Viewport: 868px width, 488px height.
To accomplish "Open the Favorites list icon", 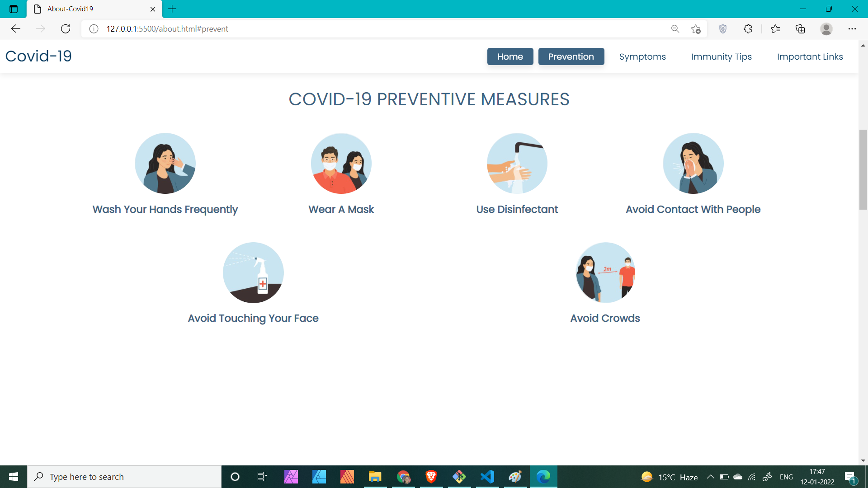I will [775, 29].
